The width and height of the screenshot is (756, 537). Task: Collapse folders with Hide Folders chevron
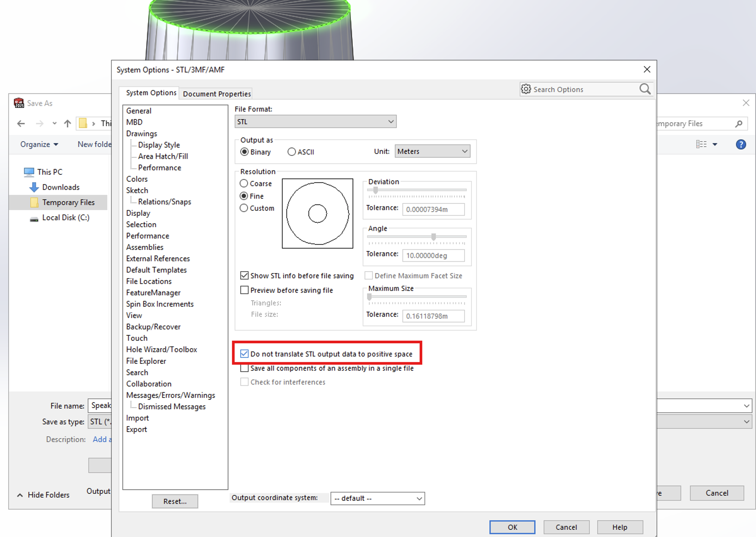(x=20, y=495)
